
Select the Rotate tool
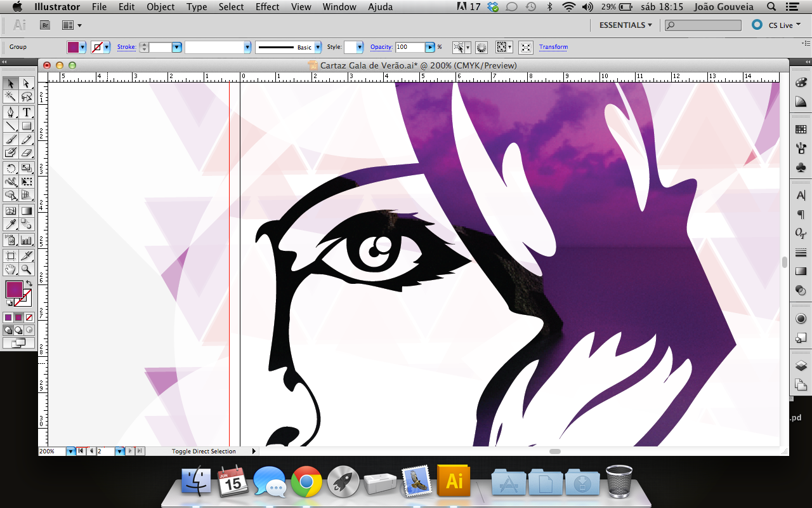[x=11, y=168]
